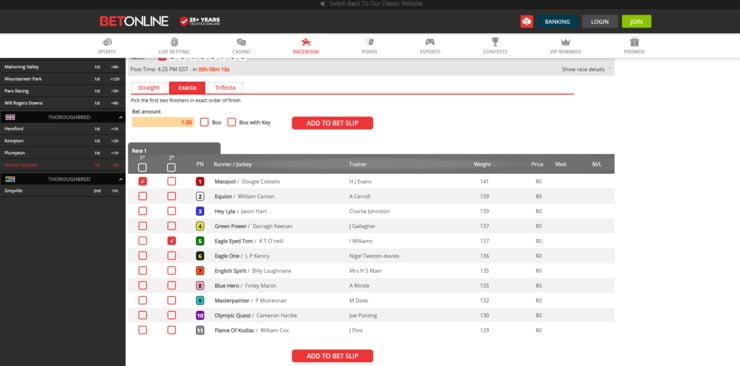The height and width of the screenshot is (366, 740).
Task: Click the South Africa flag icon in sidebar
Action: (10, 179)
